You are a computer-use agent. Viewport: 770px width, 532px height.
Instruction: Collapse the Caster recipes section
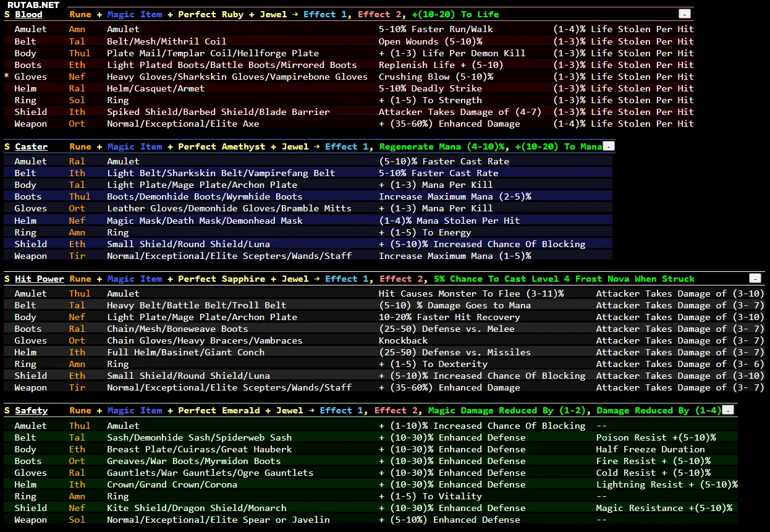coord(609,146)
